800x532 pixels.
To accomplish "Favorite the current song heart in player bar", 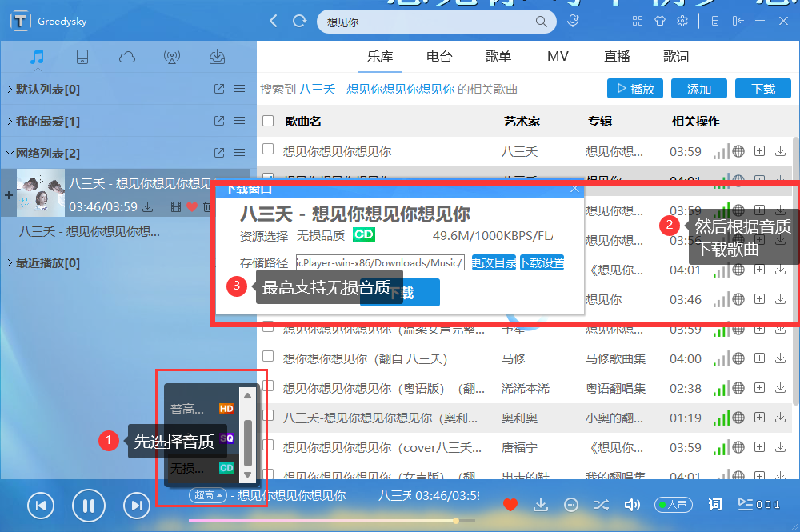I will coord(510,505).
